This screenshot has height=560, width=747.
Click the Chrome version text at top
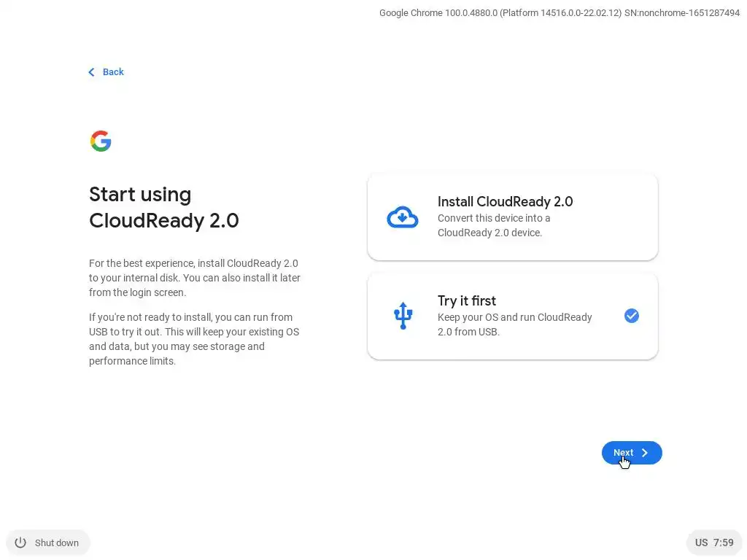coord(560,13)
